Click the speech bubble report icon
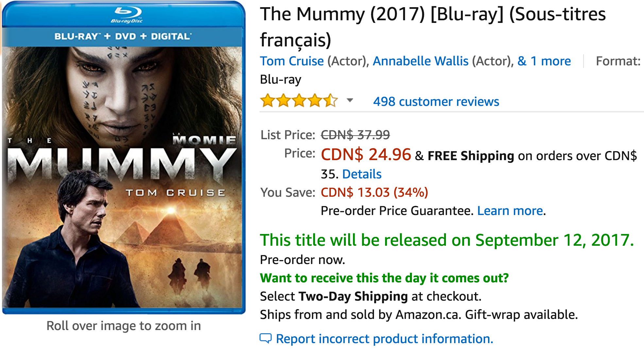644x349 pixels. [265, 339]
